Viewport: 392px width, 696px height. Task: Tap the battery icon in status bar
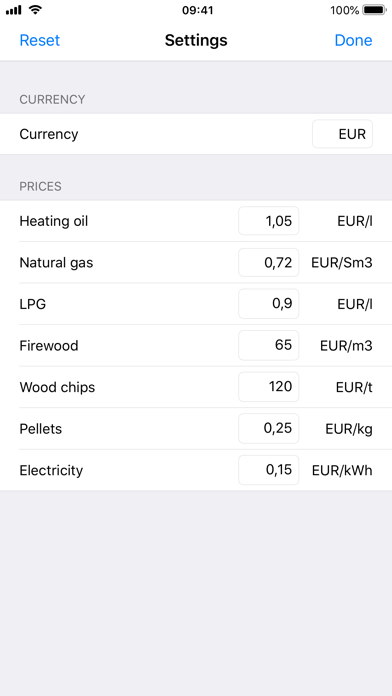374,10
